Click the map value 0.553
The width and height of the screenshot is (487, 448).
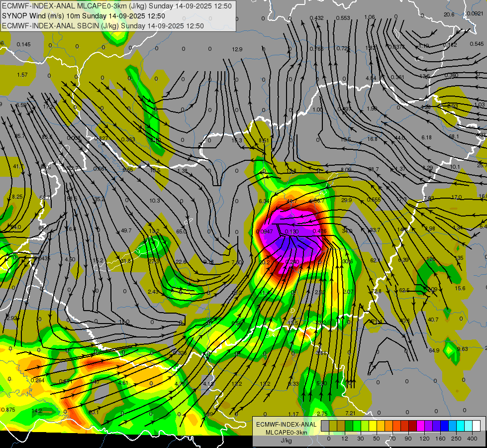pos(343,18)
